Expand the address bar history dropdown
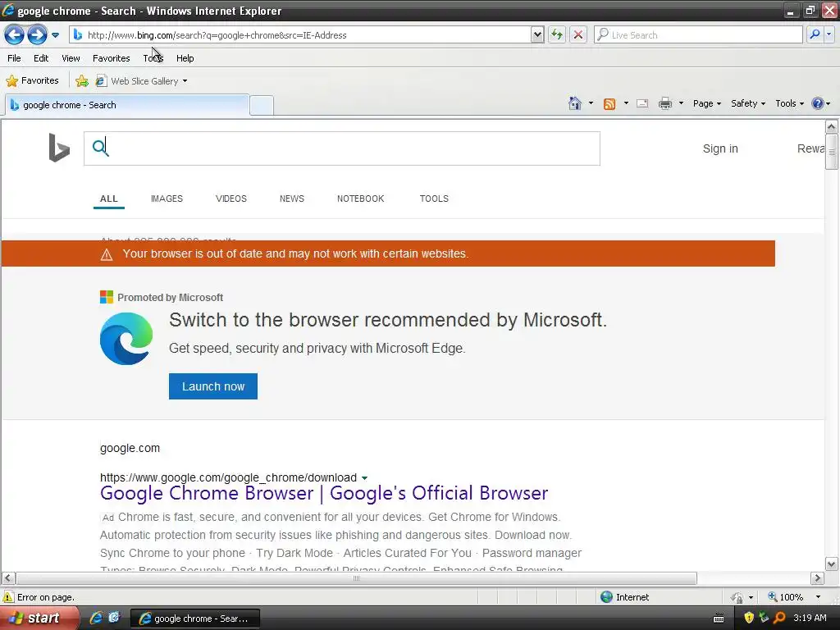The width and height of the screenshot is (840, 630). [537, 34]
